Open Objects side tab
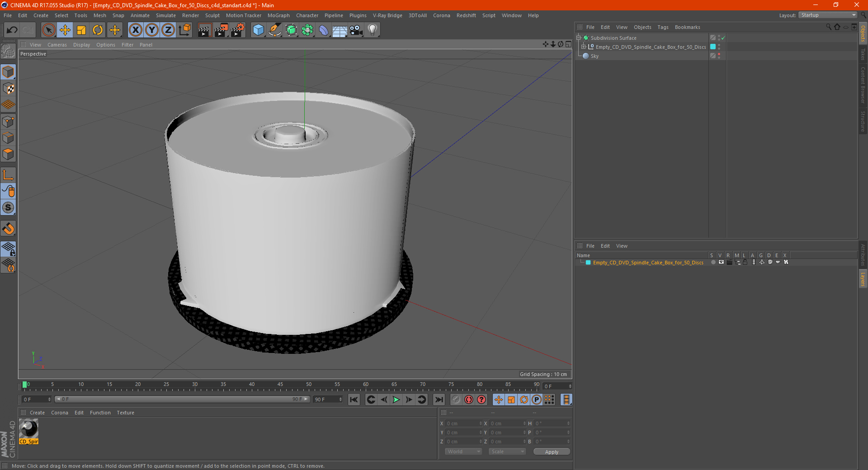The width and height of the screenshot is (868, 470). coord(863,33)
